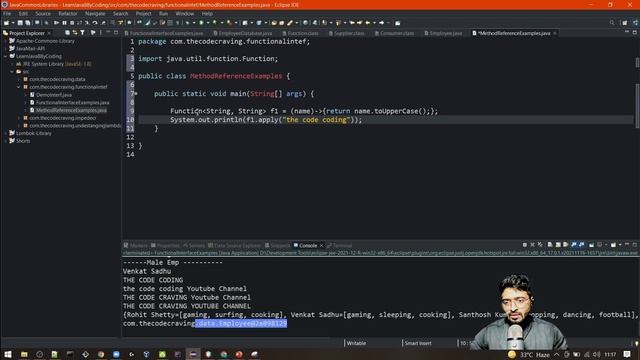Terminate console process icon
The width and height of the screenshot is (640, 360).
pos(524,245)
